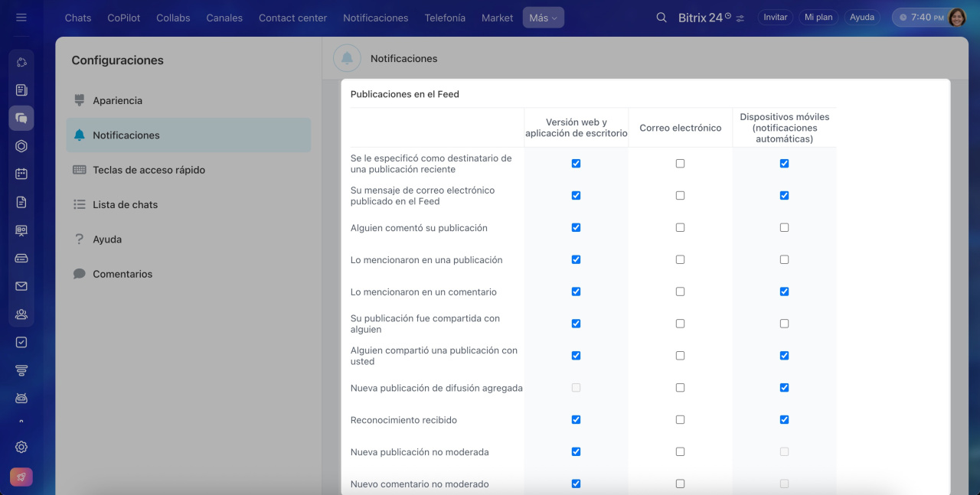This screenshot has width=980, height=495.
Task: Select 'Teclas de acceso rápido' settings section
Action: click(x=149, y=170)
